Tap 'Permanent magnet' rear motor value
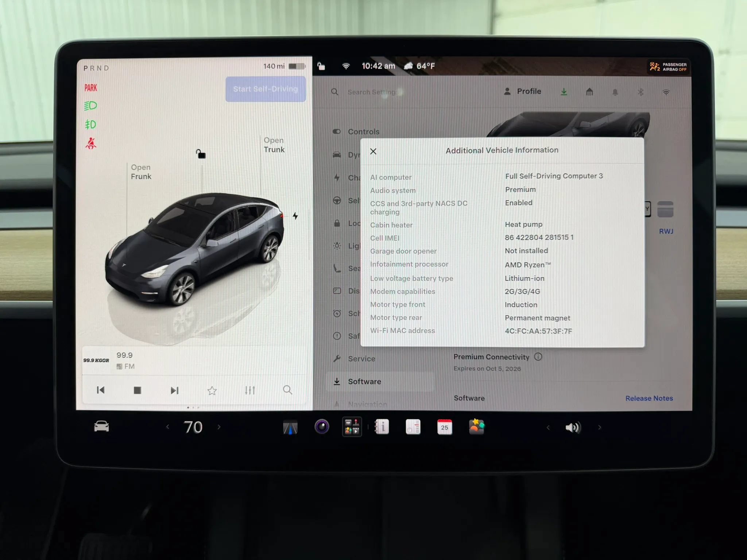The image size is (747, 560). point(537,318)
